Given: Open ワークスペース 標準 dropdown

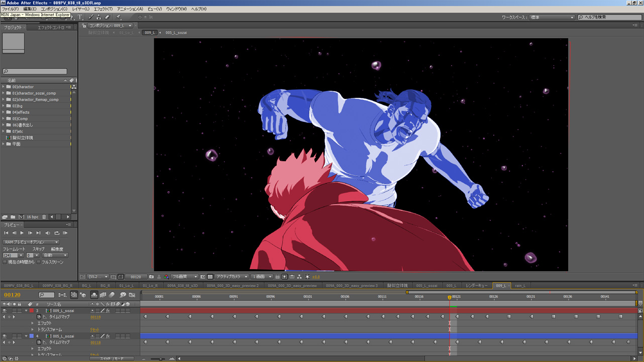Looking at the screenshot, I should click(552, 17).
